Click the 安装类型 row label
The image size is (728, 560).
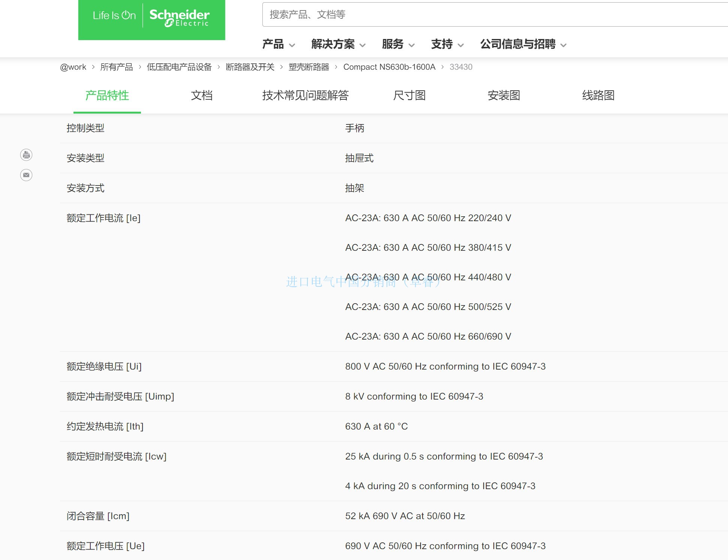(x=85, y=158)
